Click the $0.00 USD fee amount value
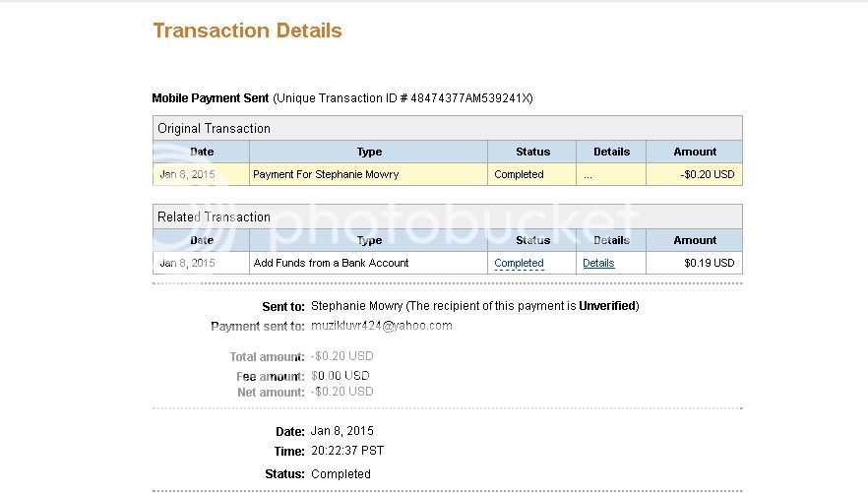This screenshot has width=868, height=493. tap(341, 376)
